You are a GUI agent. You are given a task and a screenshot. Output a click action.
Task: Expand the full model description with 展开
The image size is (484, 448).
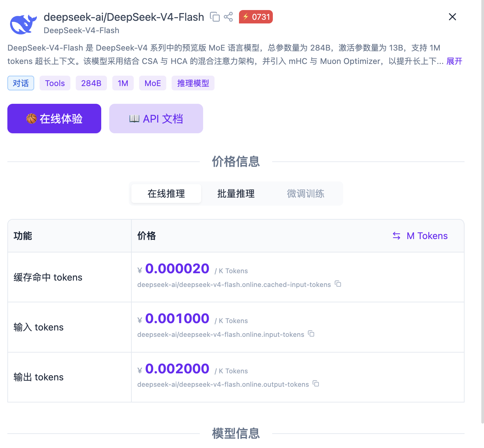coord(454,61)
